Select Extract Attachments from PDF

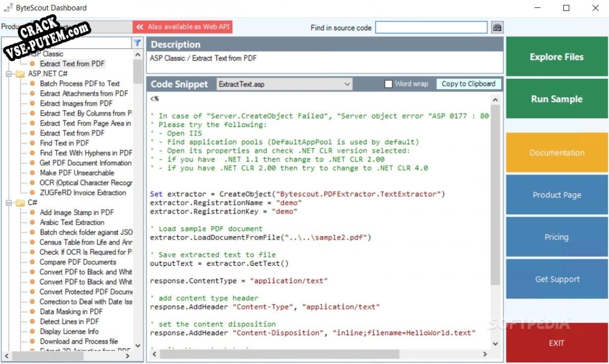pyautogui.click(x=84, y=93)
